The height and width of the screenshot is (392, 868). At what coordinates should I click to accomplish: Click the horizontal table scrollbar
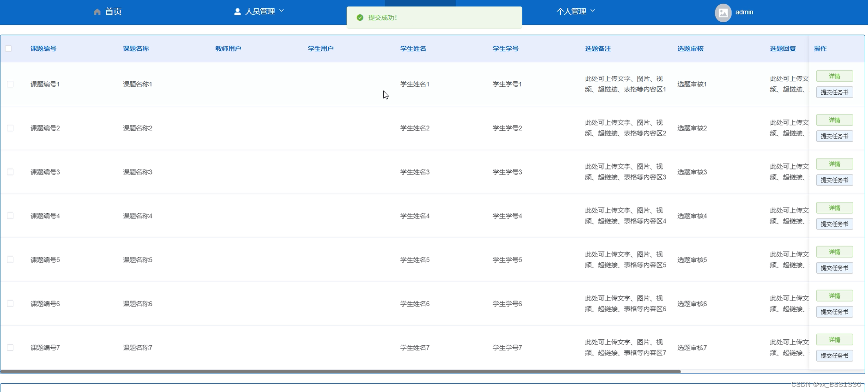pos(341,371)
